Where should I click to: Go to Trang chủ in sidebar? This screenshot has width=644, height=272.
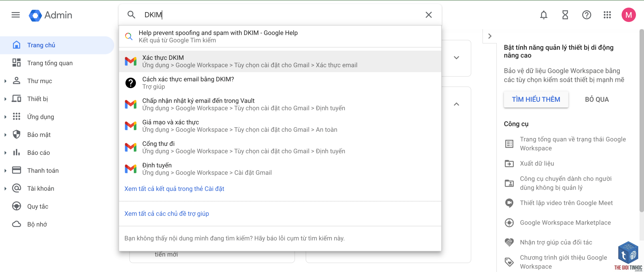[x=57, y=45]
